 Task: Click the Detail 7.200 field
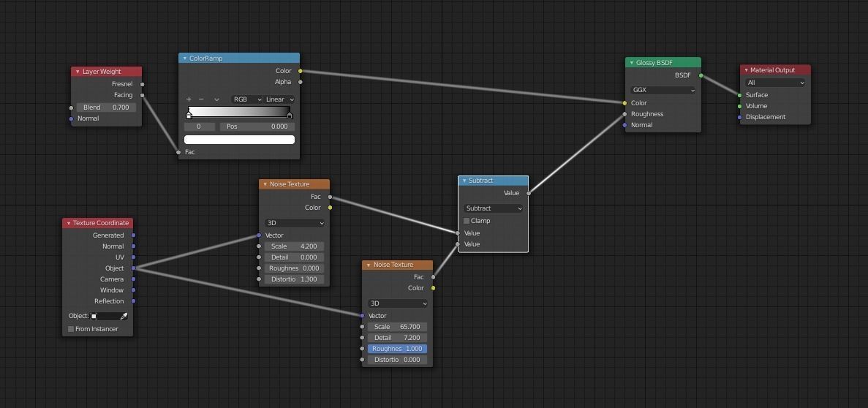pos(398,339)
